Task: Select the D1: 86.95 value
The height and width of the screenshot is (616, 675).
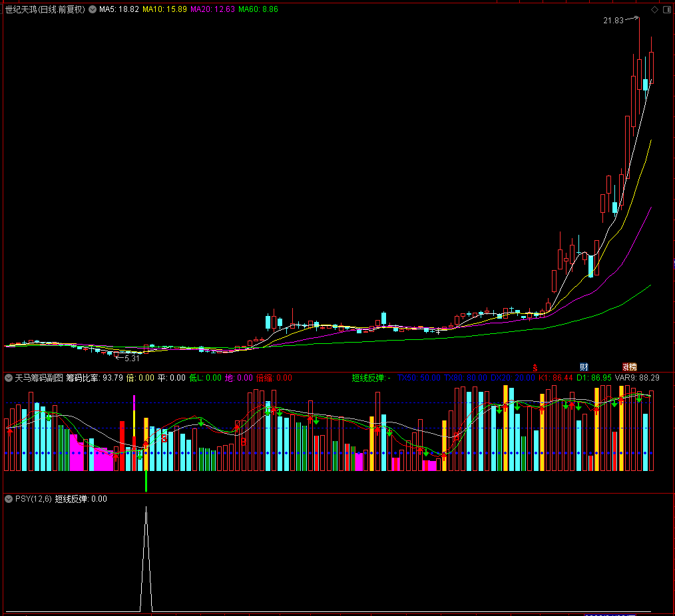Action: tap(594, 378)
